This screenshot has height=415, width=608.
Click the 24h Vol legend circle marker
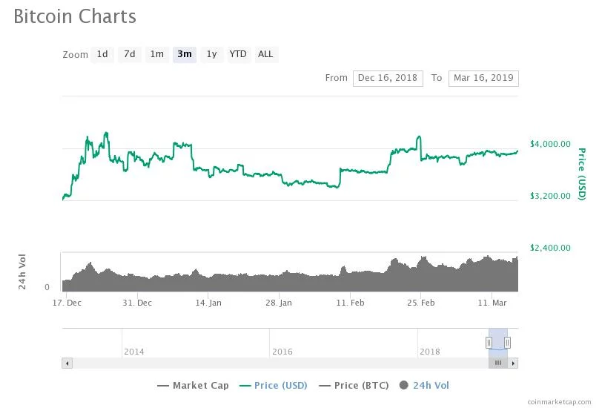(404, 386)
